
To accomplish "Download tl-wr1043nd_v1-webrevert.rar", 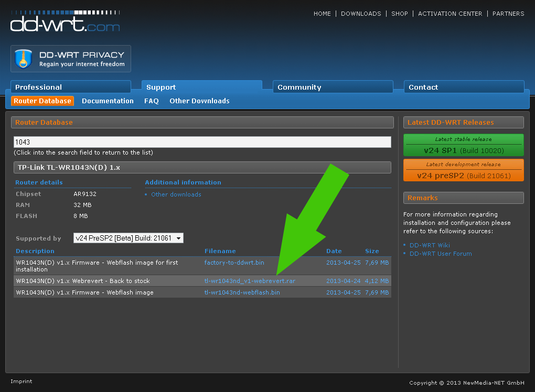I will click(x=250, y=281).
